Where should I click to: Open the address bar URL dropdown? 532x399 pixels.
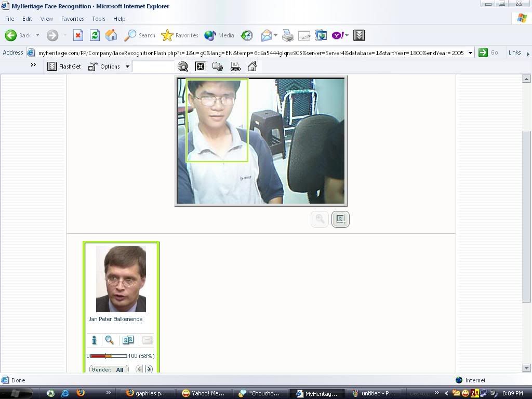[470, 53]
